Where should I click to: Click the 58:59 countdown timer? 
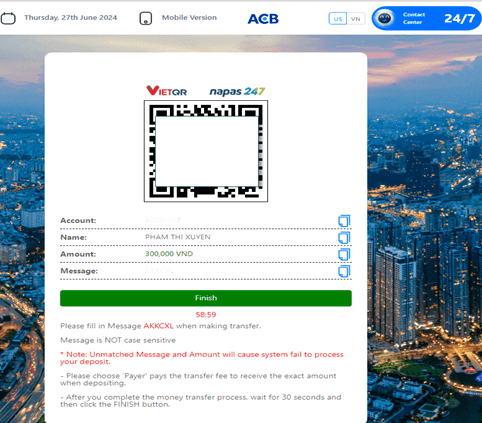206,314
